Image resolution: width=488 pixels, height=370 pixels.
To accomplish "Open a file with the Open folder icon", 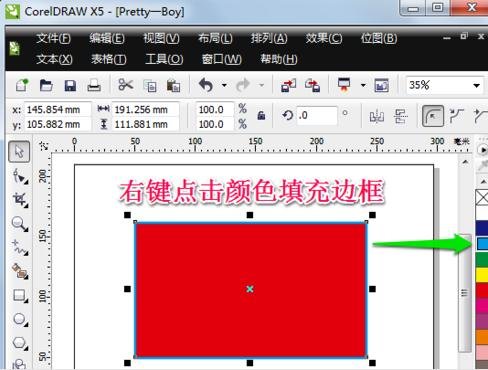I will point(46,85).
